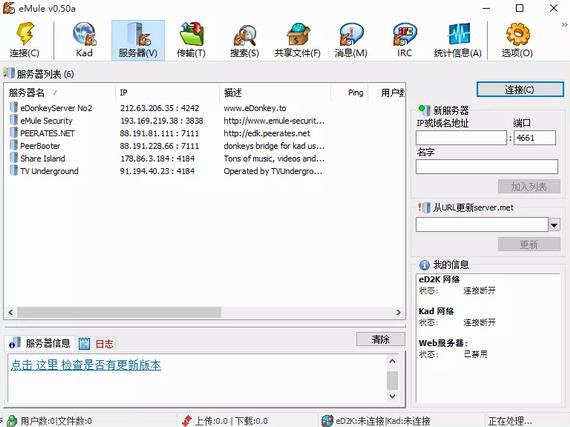Click the server list (服务器列表) header icon
The image size is (570, 427).
click(x=9, y=73)
